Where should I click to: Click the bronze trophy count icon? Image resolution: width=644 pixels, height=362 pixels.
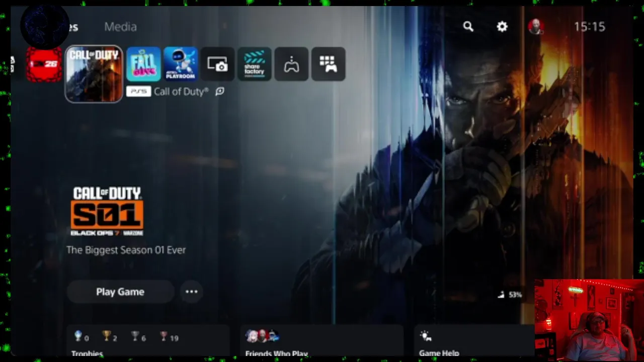164,336
